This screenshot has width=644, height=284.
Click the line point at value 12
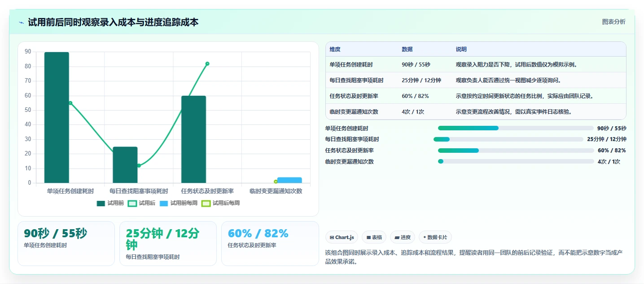(139, 166)
